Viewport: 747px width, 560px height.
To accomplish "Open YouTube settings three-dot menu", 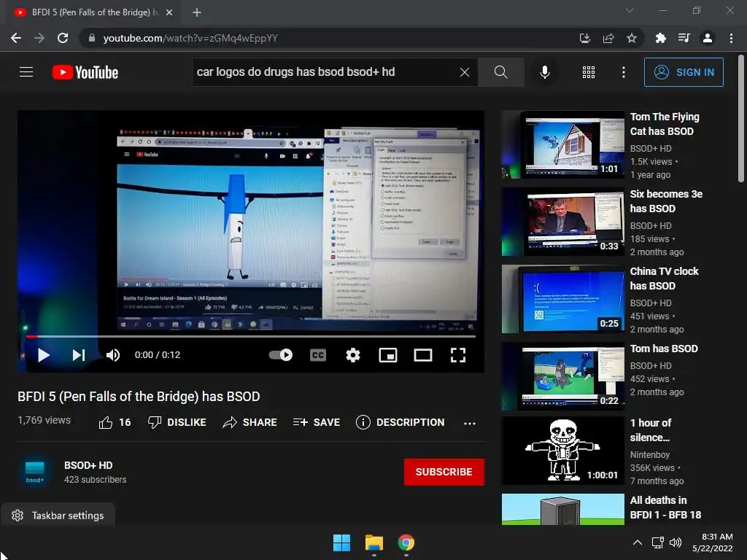I will (623, 72).
